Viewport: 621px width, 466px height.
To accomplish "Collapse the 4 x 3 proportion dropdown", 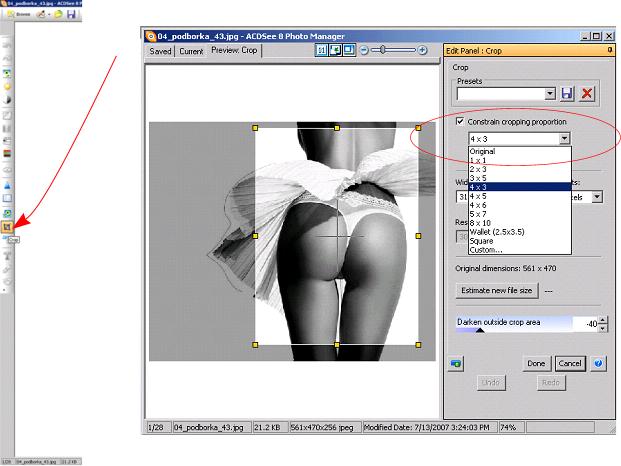I will pos(565,139).
